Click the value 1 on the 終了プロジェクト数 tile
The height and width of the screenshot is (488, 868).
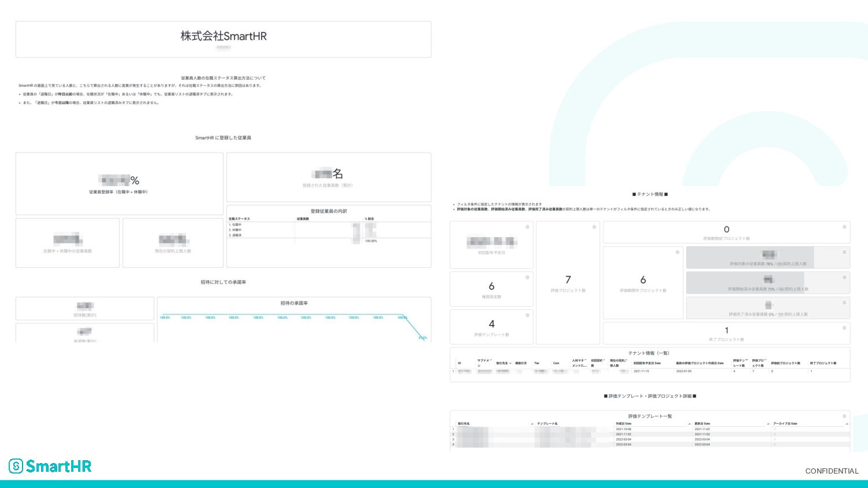(x=727, y=331)
